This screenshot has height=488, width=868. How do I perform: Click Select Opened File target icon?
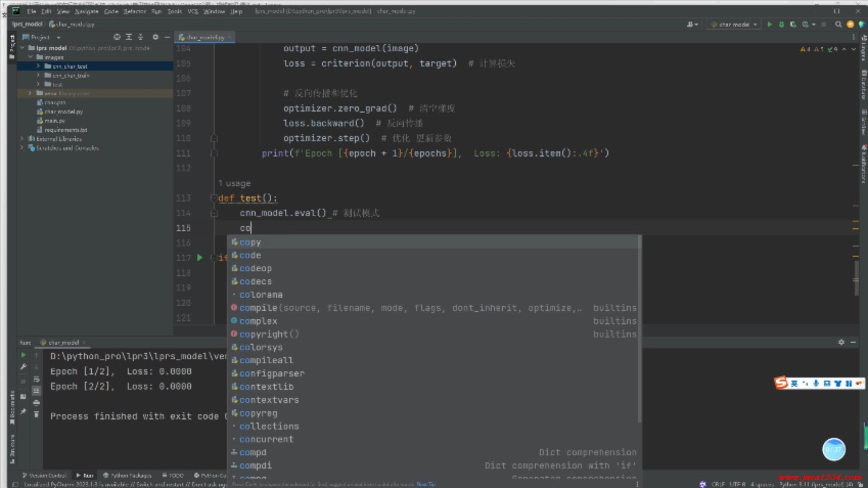pyautogui.click(x=117, y=37)
